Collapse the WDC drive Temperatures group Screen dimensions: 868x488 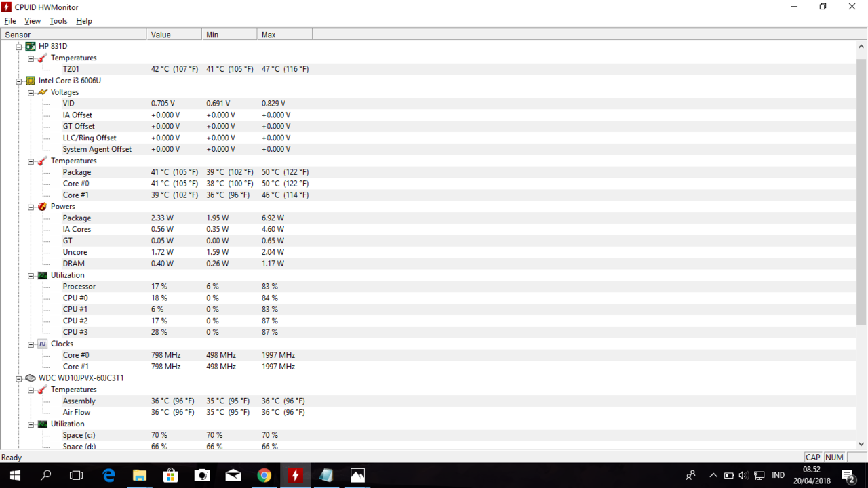pyautogui.click(x=31, y=390)
